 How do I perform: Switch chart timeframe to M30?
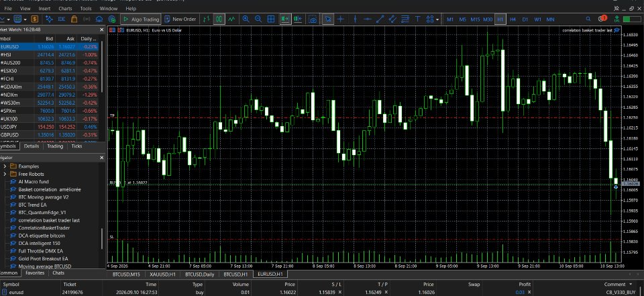pos(488,19)
